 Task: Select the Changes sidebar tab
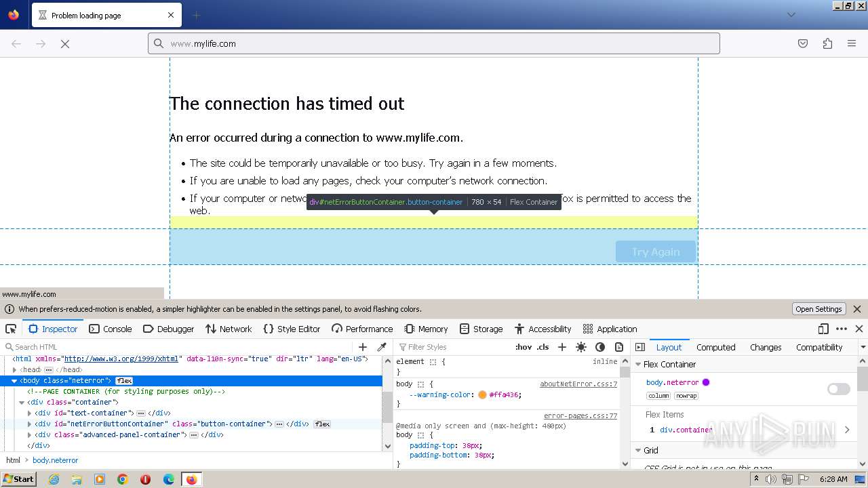(766, 347)
